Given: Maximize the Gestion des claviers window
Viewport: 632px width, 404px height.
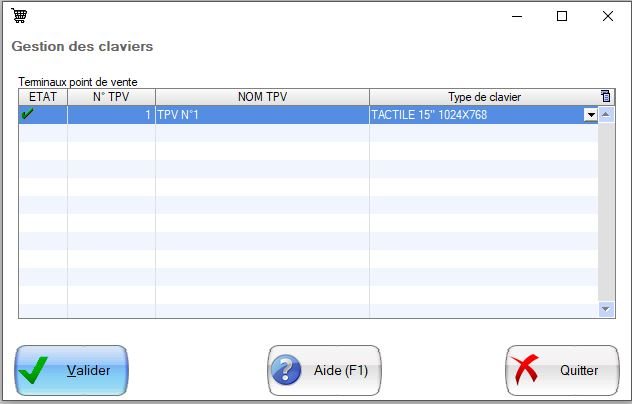Looking at the screenshot, I should [x=562, y=16].
